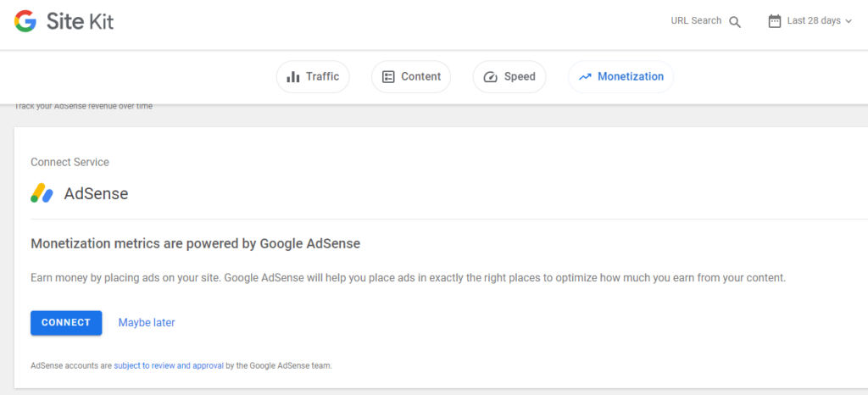
Task: Switch to the Speed tab
Action: [509, 77]
